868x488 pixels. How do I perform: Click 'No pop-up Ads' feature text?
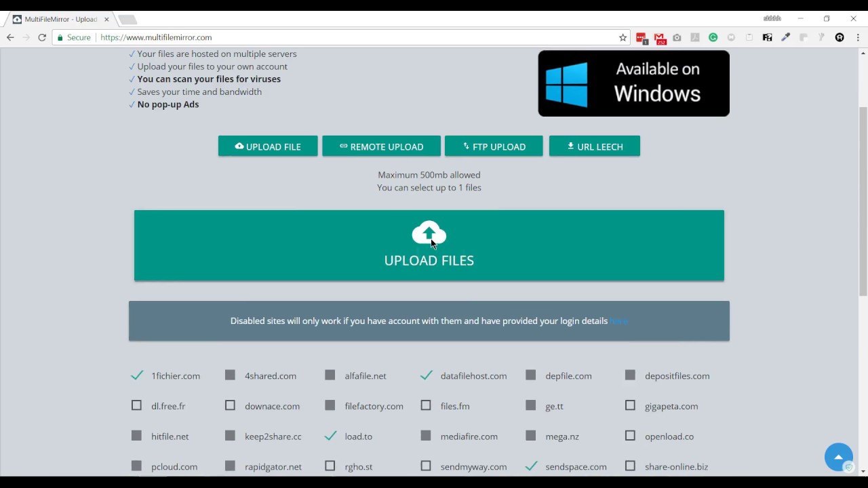(168, 104)
